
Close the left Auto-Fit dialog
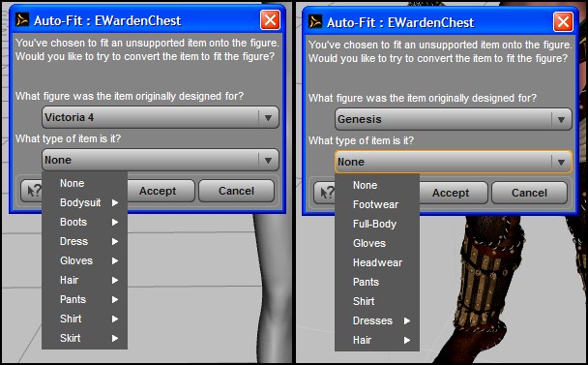coord(270,20)
